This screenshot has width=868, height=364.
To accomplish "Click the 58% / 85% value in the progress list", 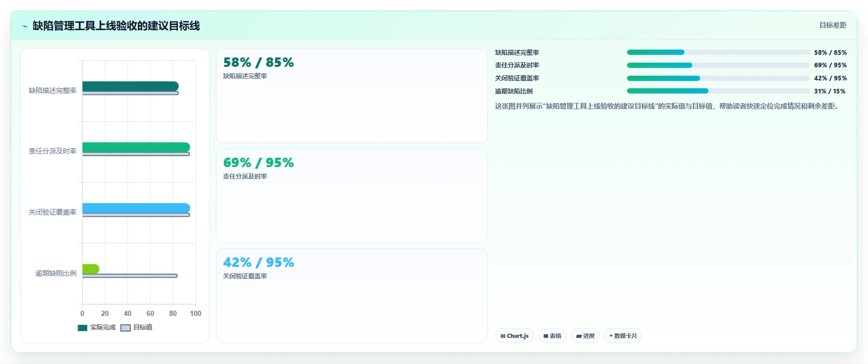I will tap(830, 52).
